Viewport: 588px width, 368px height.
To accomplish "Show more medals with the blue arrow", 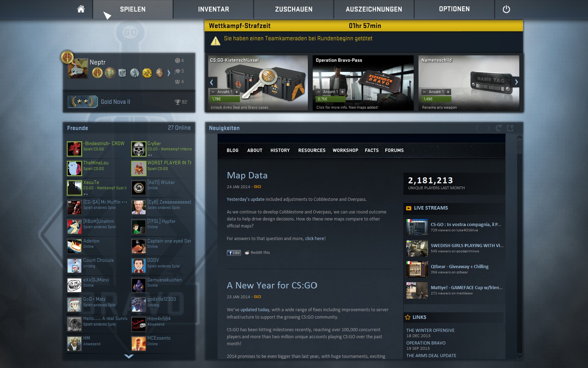I will tap(169, 73).
